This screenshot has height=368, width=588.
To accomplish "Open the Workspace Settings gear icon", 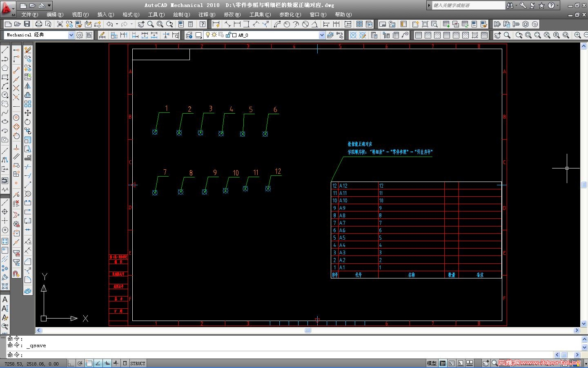I will pyautogui.click(x=80, y=35).
